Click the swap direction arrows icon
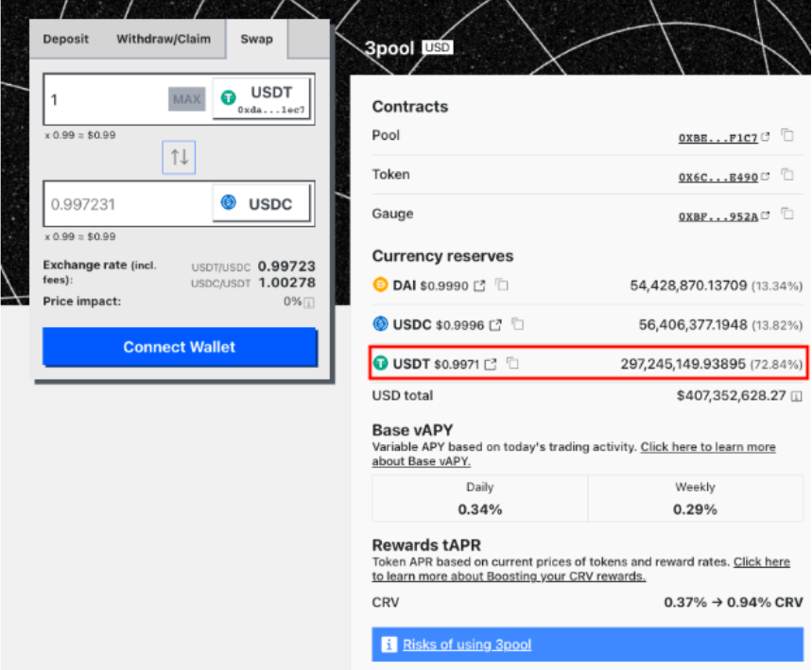Screen dimensions: 812x670 click(x=179, y=157)
